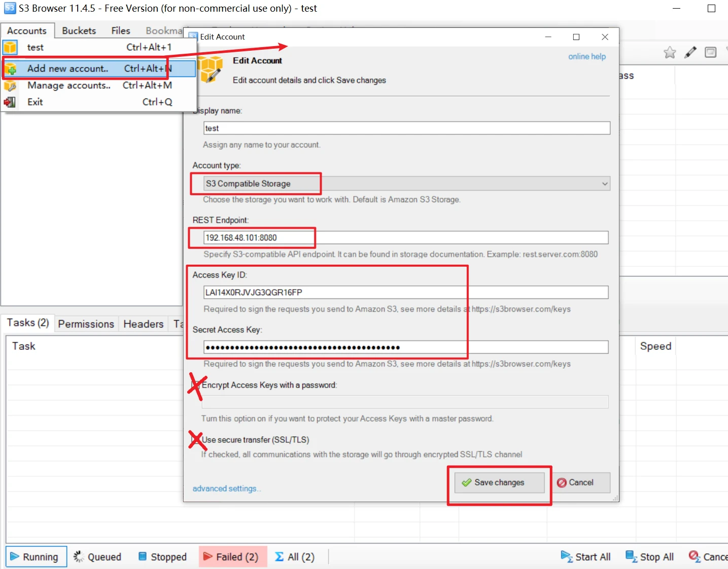Switch to the Permissions tab
728x569 pixels.
(86, 324)
